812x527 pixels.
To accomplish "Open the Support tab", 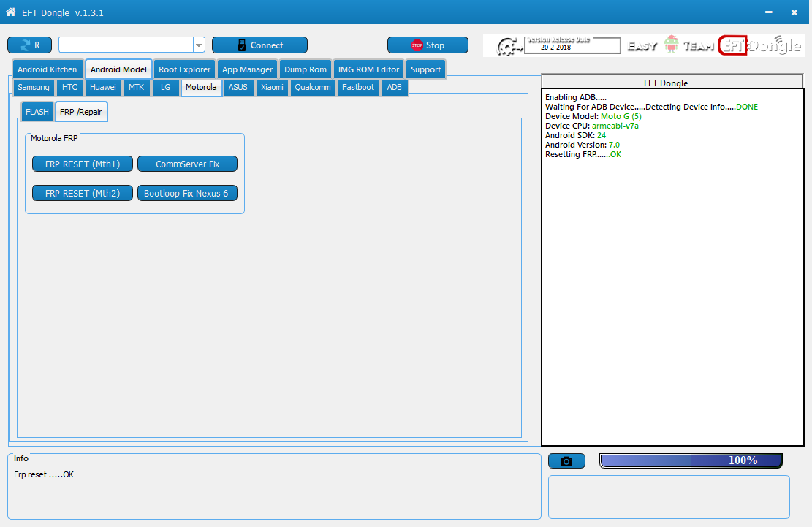I will coord(425,69).
